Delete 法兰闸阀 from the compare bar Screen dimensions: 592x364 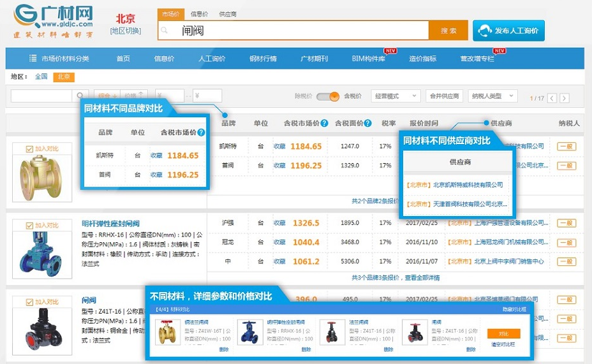pyautogui.click(x=389, y=349)
